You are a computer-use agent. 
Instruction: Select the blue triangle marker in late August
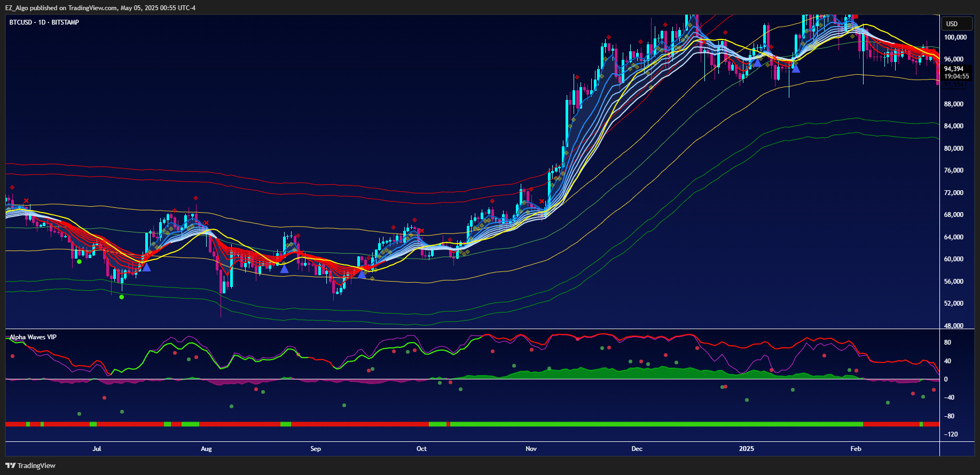click(284, 269)
